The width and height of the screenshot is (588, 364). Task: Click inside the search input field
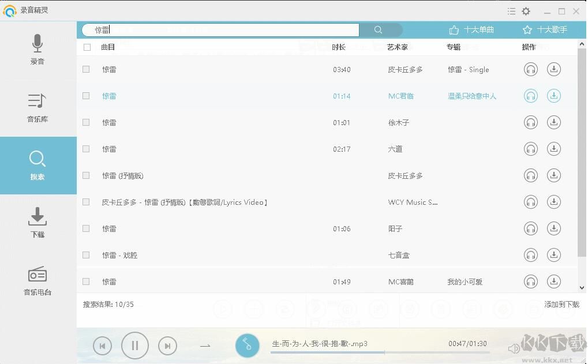219,29
